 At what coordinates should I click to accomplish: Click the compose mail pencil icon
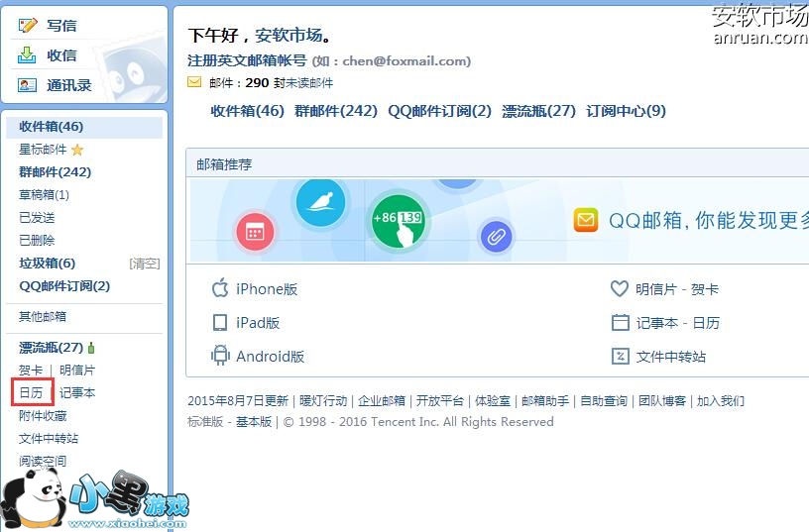click(x=28, y=25)
